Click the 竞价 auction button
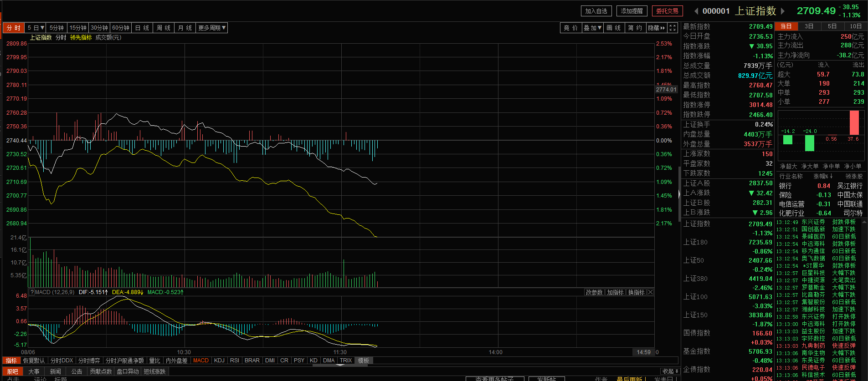 coord(570,28)
